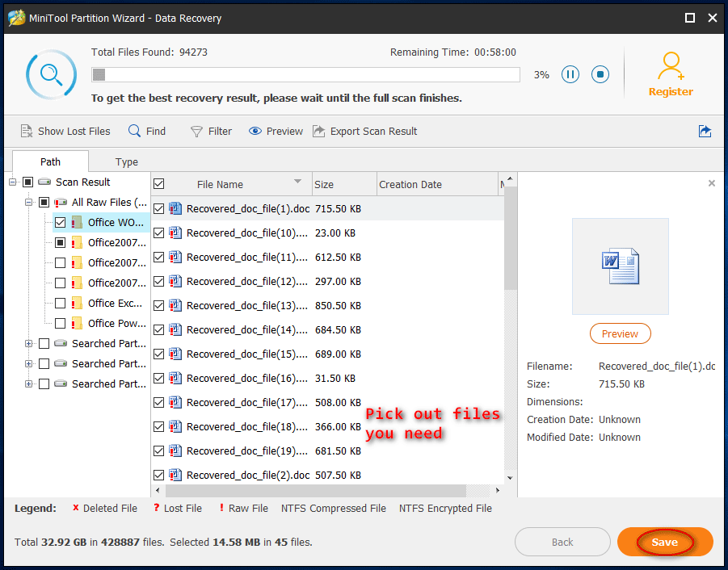Viewport: 728px width, 570px height.
Task: Switch to the Type tab
Action: pyautogui.click(x=127, y=161)
